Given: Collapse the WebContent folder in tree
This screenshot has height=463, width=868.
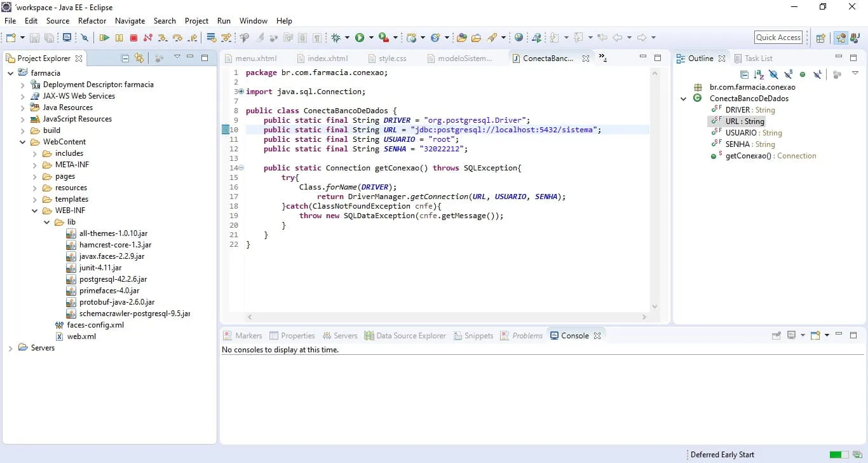Looking at the screenshot, I should tap(23, 142).
